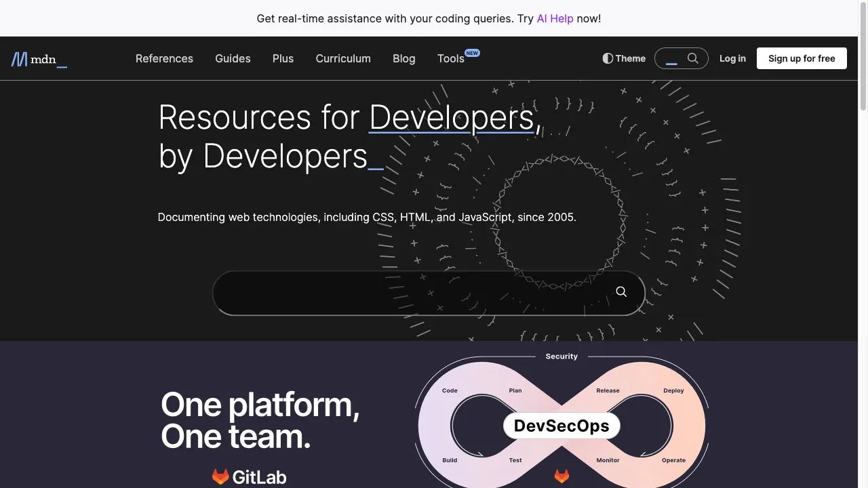Image resolution: width=868 pixels, height=488 pixels.
Task: Click the page vertical scrollbar thumb
Action: coord(863,56)
